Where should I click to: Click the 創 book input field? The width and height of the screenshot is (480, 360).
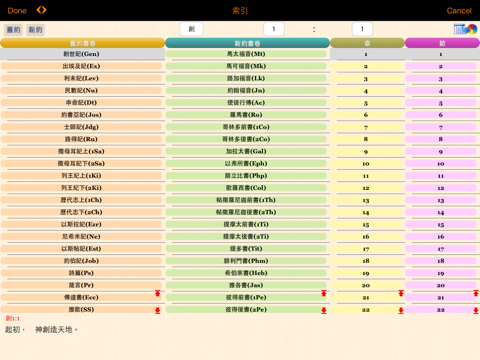pyautogui.click(x=191, y=29)
